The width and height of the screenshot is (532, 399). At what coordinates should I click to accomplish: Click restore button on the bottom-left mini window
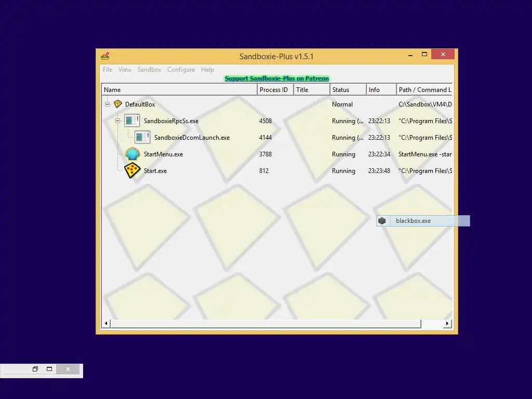click(x=35, y=369)
